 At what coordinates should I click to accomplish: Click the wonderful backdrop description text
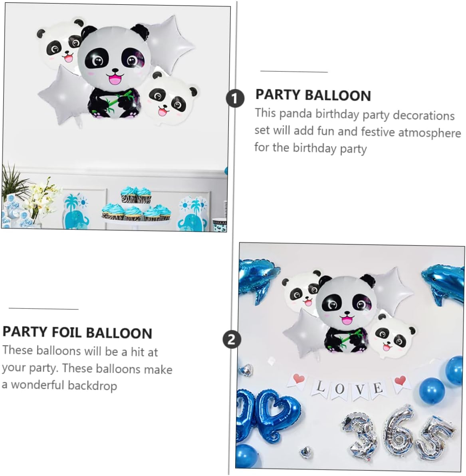(87, 367)
